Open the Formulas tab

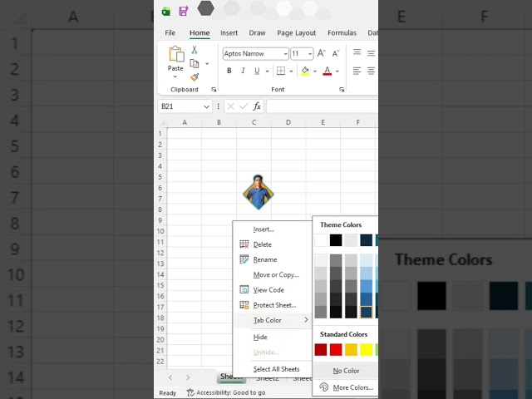pyautogui.click(x=342, y=33)
